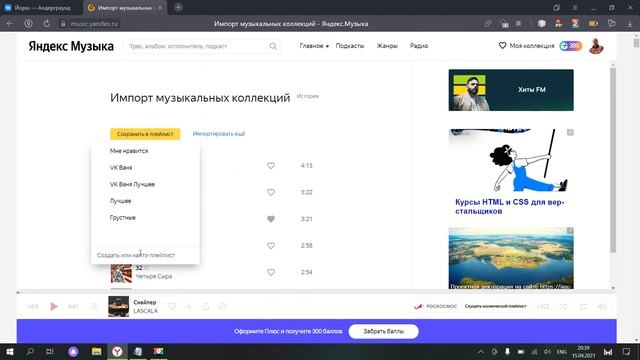Add playing track to playlist plus icon
Image resolution: width=640 pixels, height=360 pixels.
tap(189, 306)
